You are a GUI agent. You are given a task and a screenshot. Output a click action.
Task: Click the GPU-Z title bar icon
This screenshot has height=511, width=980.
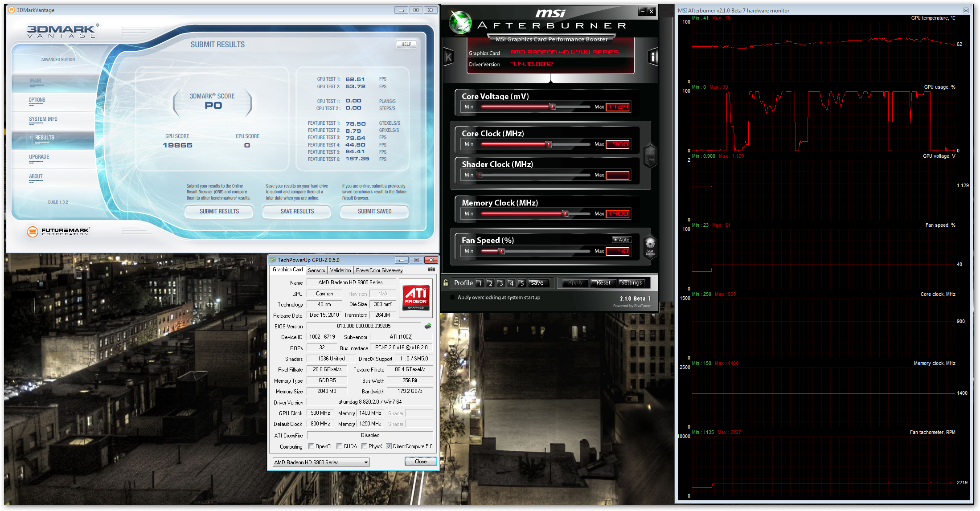[273, 260]
